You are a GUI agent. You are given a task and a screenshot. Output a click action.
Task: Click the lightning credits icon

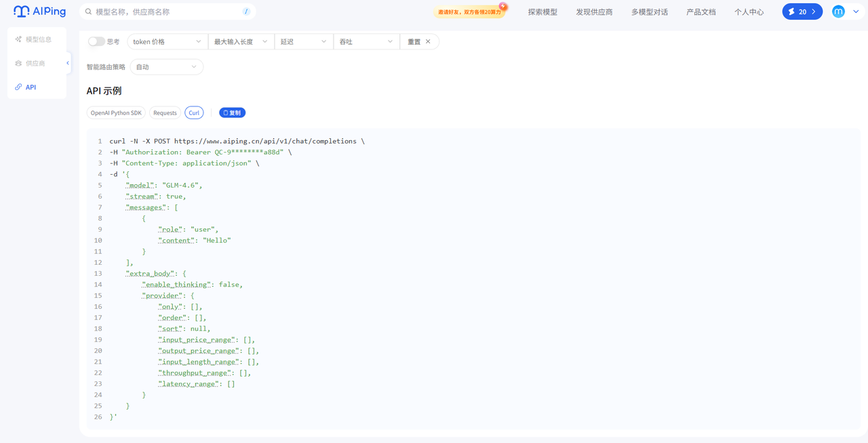[x=791, y=12]
